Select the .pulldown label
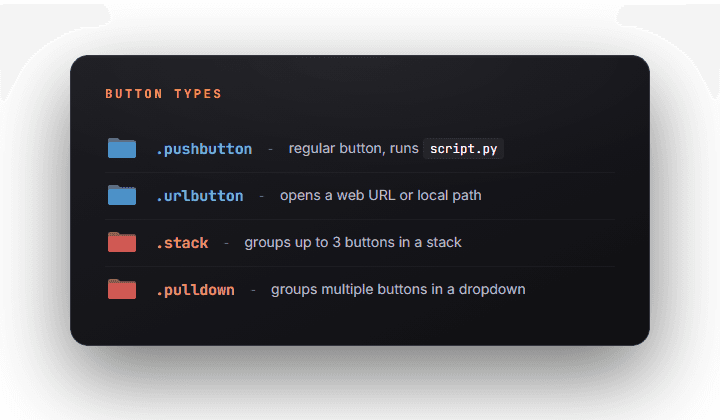 [x=195, y=290]
